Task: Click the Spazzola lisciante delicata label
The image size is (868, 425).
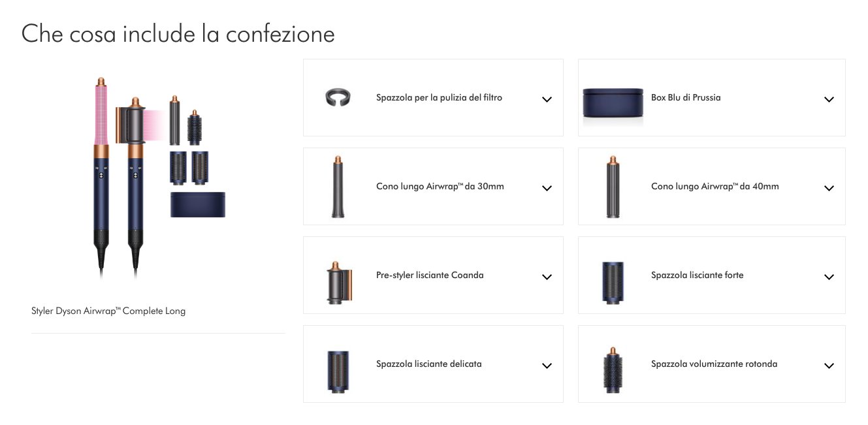Action: coord(428,364)
